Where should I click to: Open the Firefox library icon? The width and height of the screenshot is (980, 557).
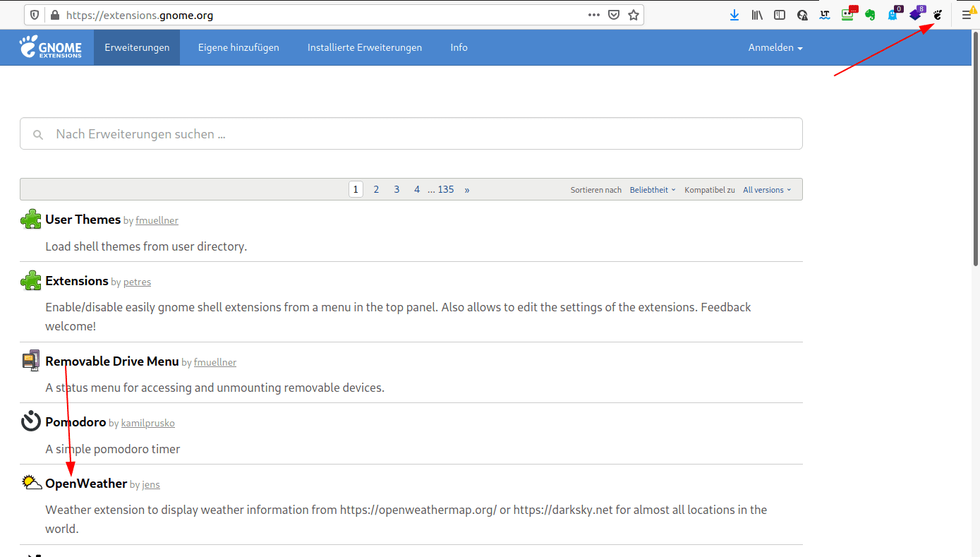tap(757, 15)
